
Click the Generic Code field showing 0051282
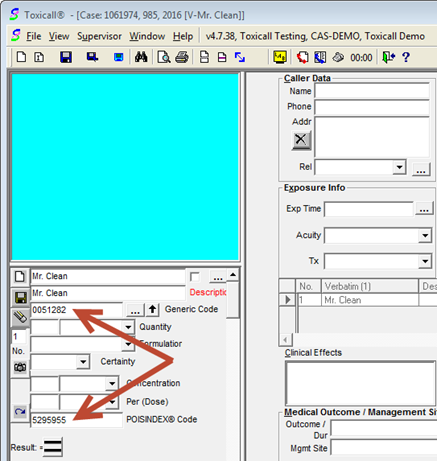pos(77,310)
